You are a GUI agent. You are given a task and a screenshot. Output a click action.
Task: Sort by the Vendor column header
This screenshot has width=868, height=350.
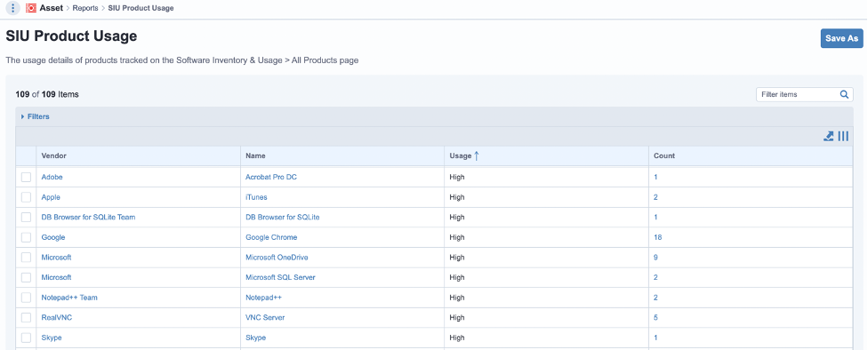(x=53, y=156)
